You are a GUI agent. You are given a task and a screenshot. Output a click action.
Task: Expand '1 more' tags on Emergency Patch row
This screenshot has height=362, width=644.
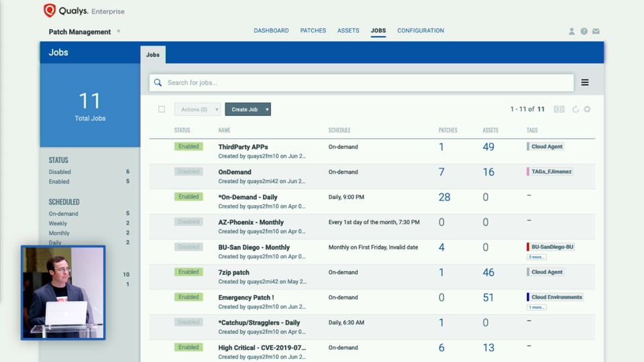tap(537, 307)
